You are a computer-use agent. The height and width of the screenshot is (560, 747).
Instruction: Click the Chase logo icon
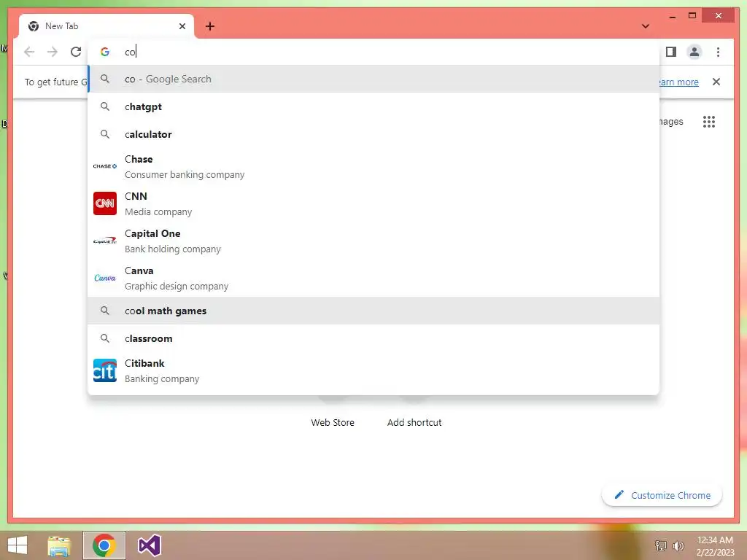(105, 166)
